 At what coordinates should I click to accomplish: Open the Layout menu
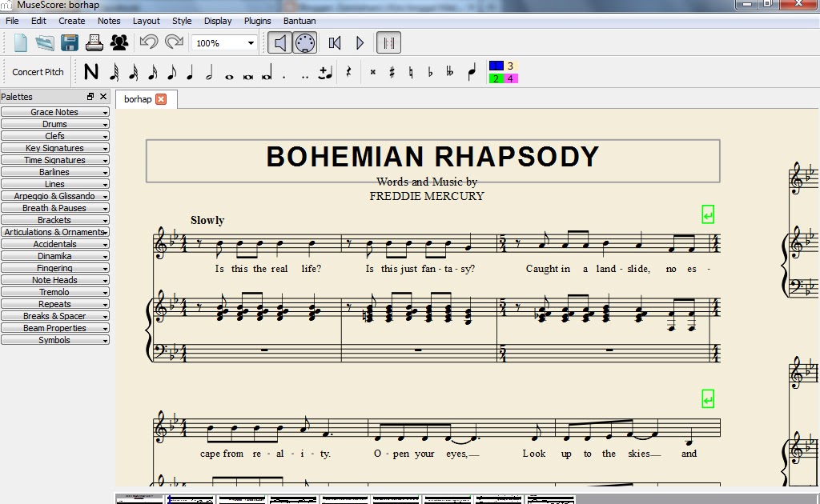click(x=146, y=21)
